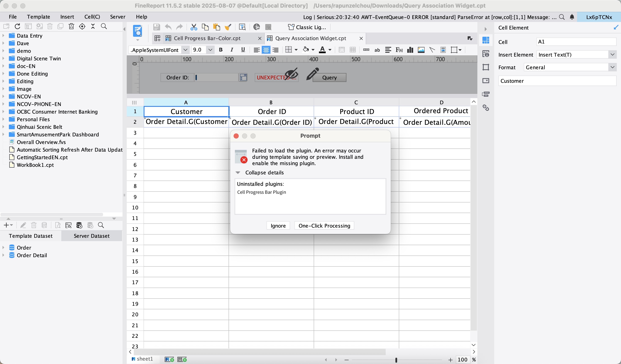Click the Cut scissors icon
The height and width of the screenshot is (364, 621).
coord(194,27)
